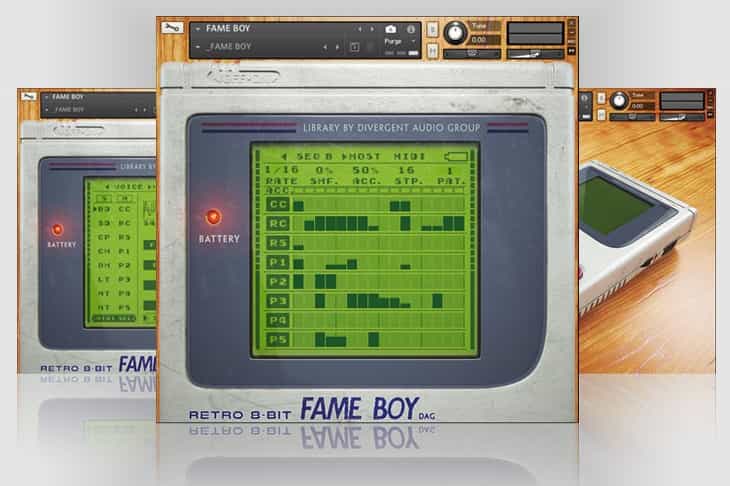Select the RC sequencer row label
This screenshot has width=730, height=486.
[x=278, y=223]
